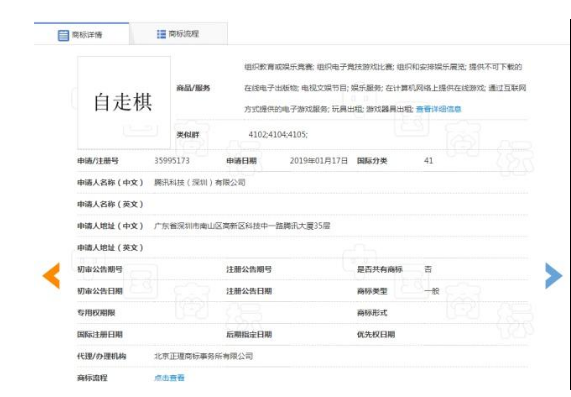Click the 一般 trademark type value
Screen dimensions: 571x397
coord(432,291)
